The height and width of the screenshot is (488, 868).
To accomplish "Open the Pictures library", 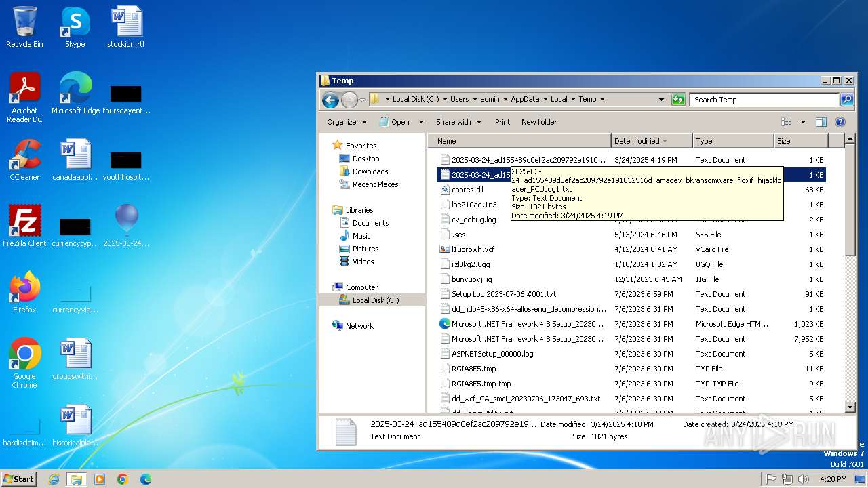I will 359,249.
